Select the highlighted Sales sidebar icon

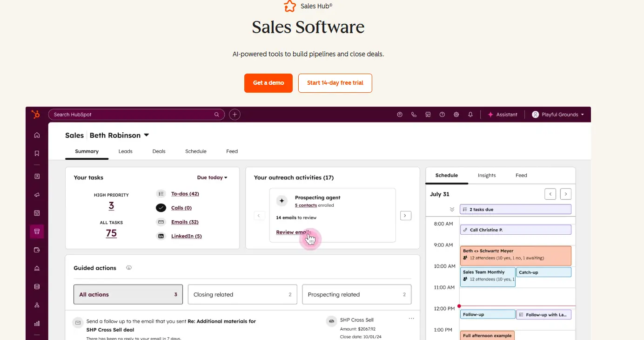(37, 231)
